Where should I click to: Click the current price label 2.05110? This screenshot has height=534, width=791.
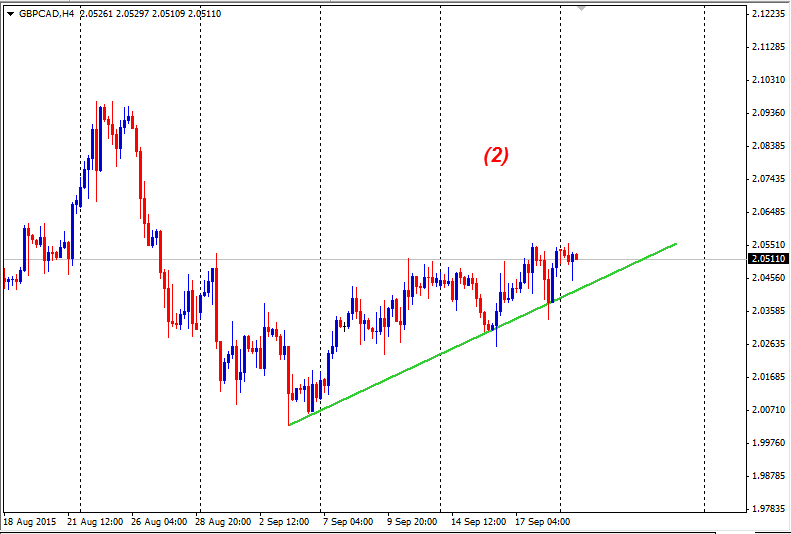pyautogui.click(x=768, y=259)
